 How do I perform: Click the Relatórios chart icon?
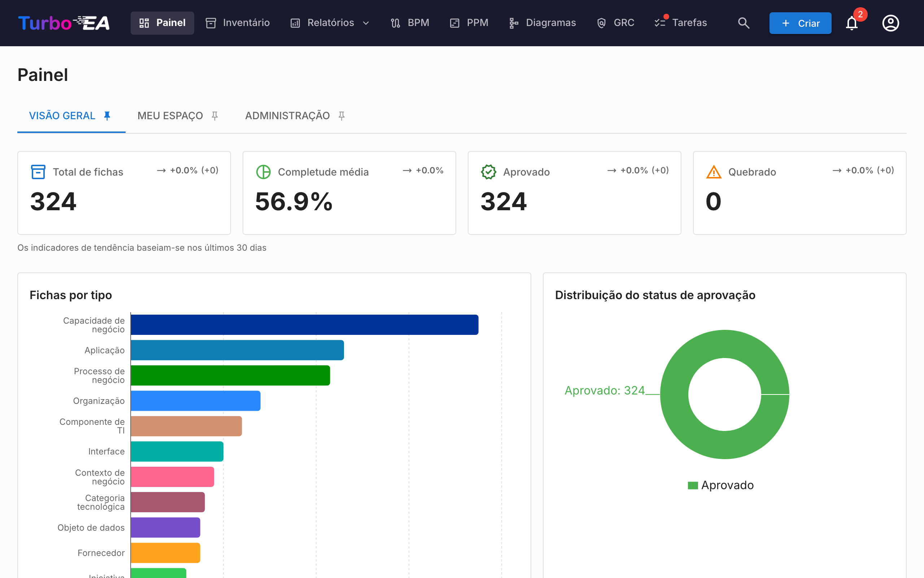pos(295,23)
